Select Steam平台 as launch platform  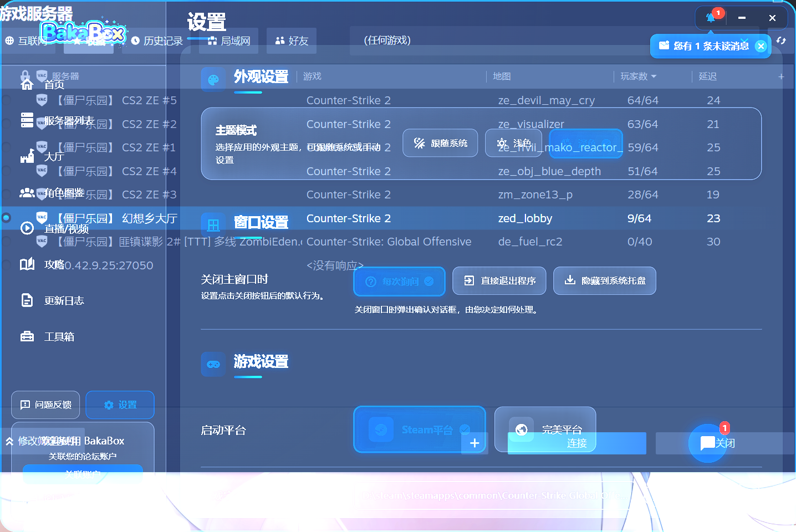tap(420, 429)
